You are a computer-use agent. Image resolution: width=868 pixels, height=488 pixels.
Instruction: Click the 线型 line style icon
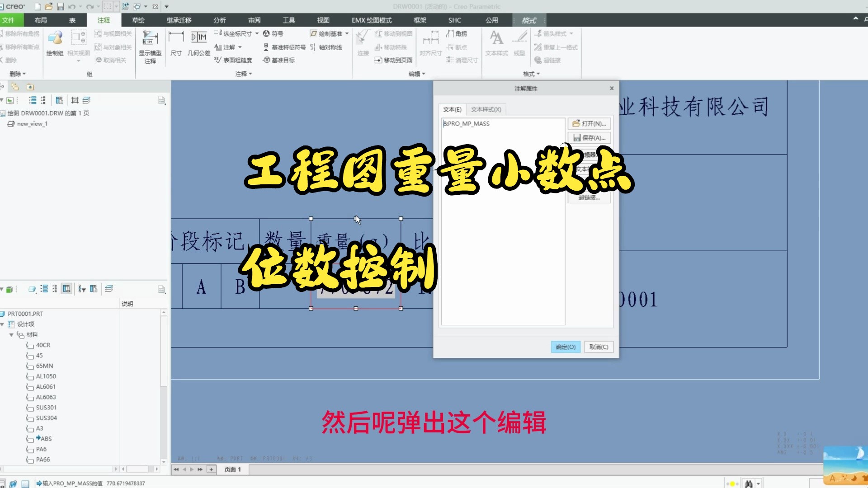pos(519,43)
